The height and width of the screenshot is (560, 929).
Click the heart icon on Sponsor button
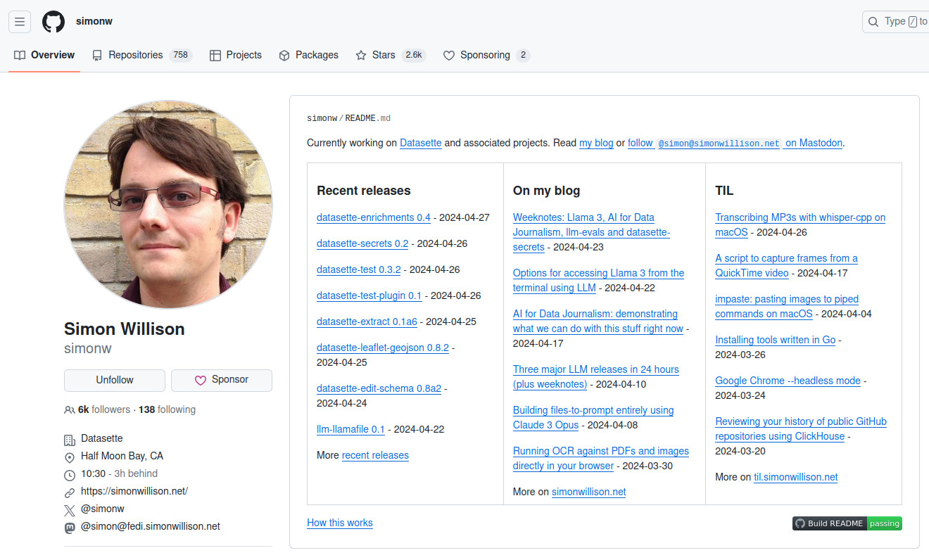pyautogui.click(x=201, y=380)
